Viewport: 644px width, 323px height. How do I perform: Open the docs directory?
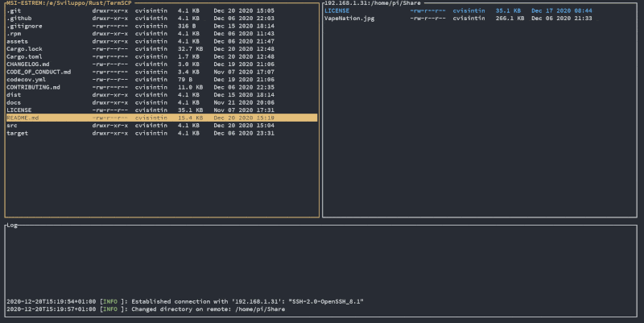pyautogui.click(x=14, y=102)
